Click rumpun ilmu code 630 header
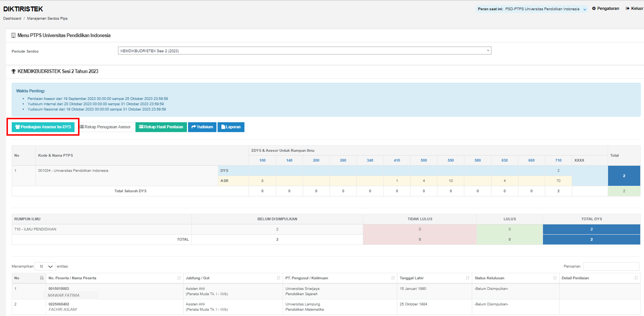 click(x=504, y=160)
